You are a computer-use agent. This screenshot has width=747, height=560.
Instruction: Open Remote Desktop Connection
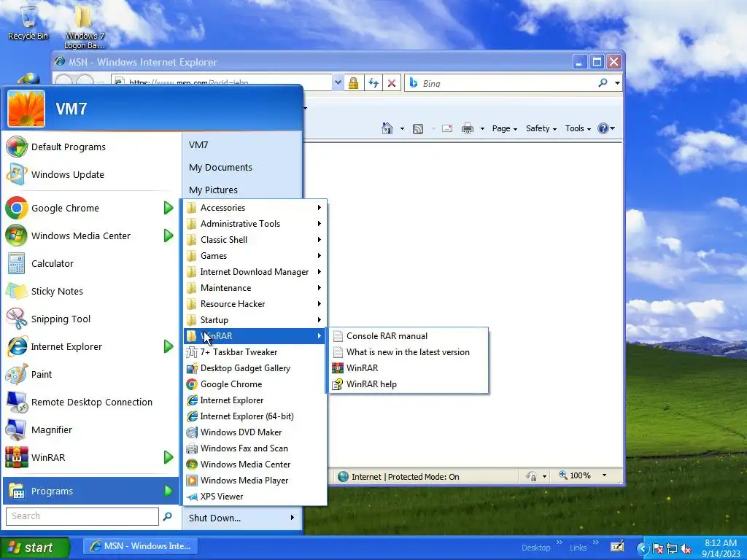(90, 402)
